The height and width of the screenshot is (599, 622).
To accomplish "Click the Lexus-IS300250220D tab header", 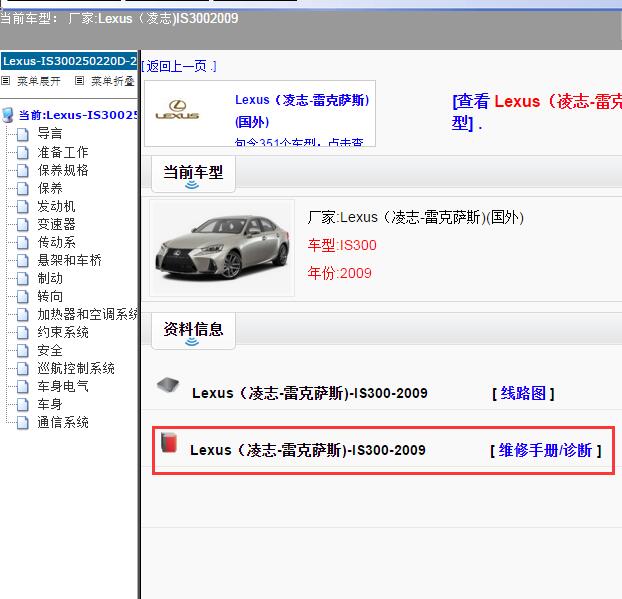I will (x=69, y=61).
